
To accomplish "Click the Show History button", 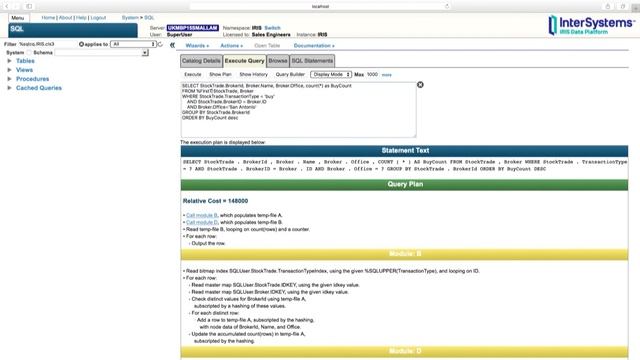I will pyautogui.click(x=253, y=75).
